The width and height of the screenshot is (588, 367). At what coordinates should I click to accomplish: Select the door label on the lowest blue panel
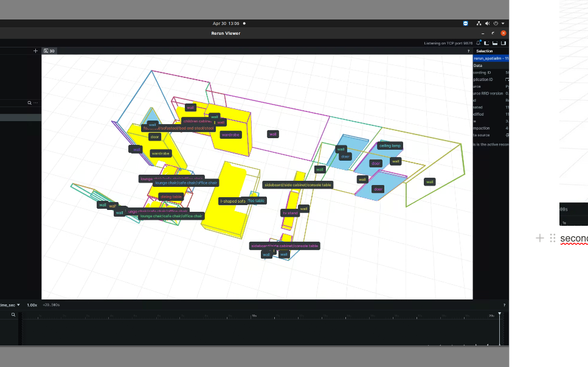pos(378,189)
